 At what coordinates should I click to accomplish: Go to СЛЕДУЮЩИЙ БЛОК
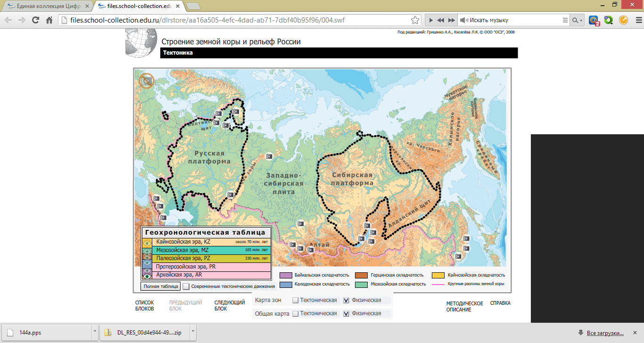coord(229,306)
